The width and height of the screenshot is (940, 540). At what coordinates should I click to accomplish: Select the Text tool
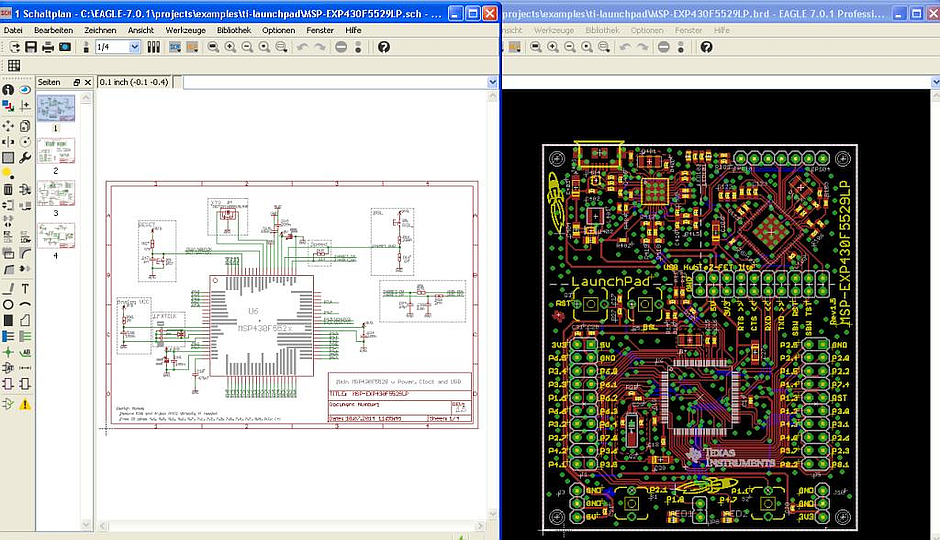click(x=25, y=289)
